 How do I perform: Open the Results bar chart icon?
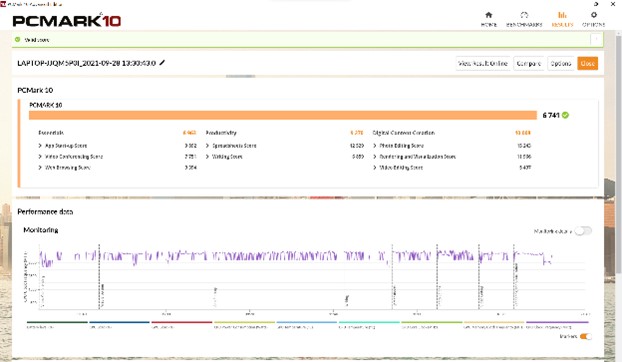pos(562,15)
